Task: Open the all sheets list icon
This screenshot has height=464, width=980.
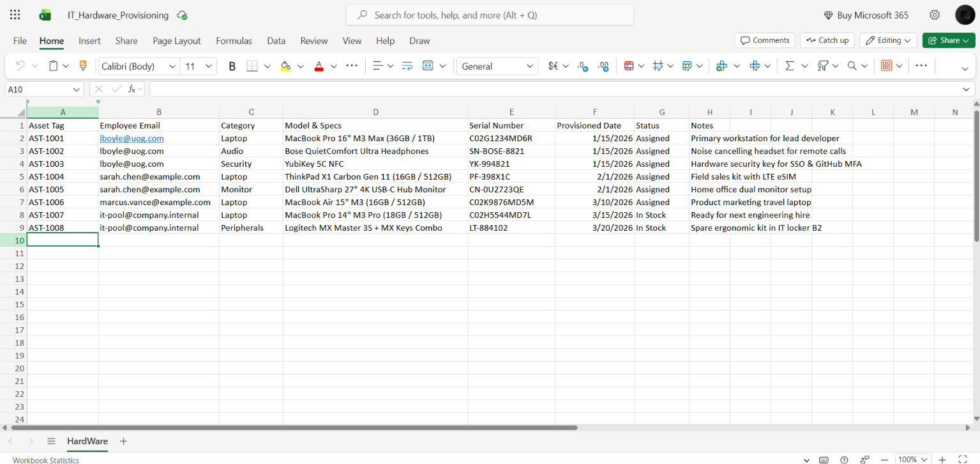Action: [51, 441]
